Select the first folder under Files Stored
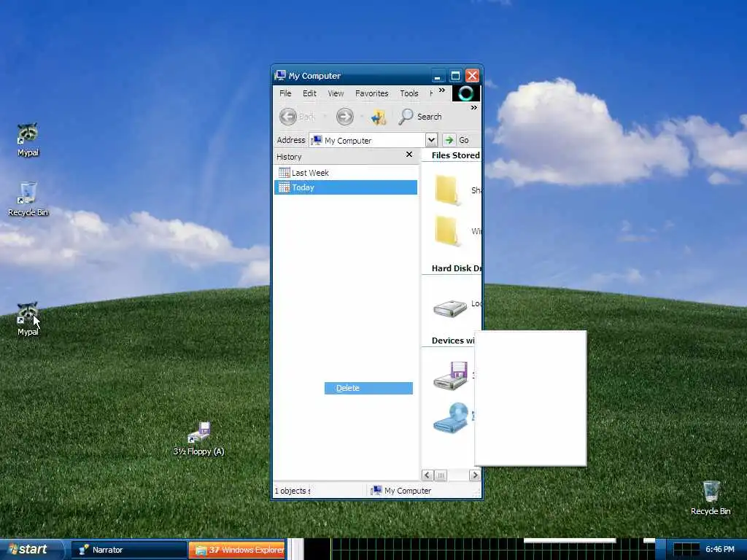This screenshot has width=747, height=560. pos(447,190)
